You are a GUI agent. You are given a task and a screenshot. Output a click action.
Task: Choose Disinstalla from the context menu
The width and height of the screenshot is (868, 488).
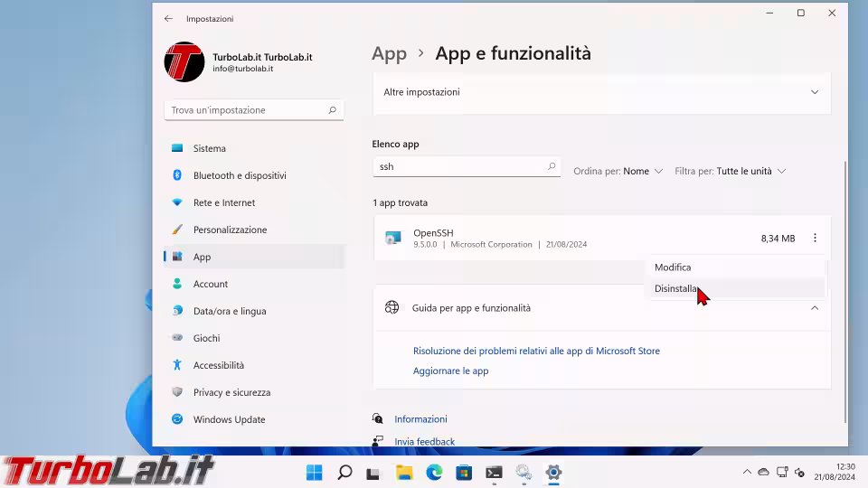(675, 289)
